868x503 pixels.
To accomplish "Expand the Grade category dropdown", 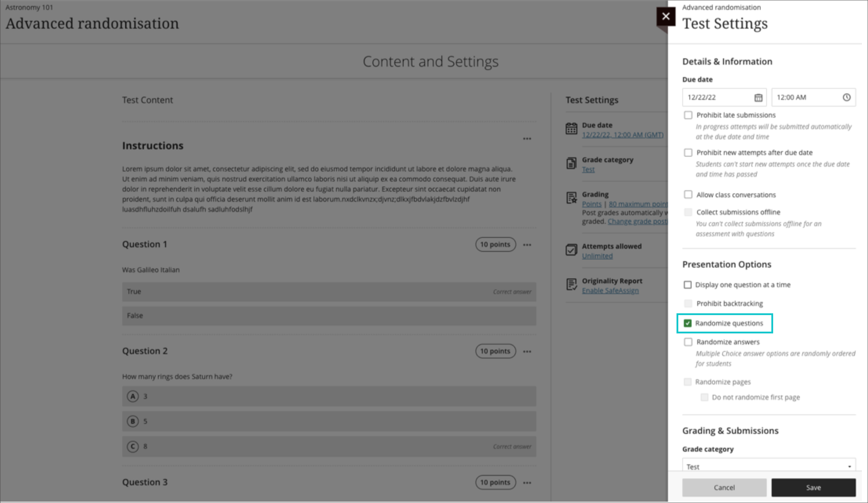I will 768,466.
